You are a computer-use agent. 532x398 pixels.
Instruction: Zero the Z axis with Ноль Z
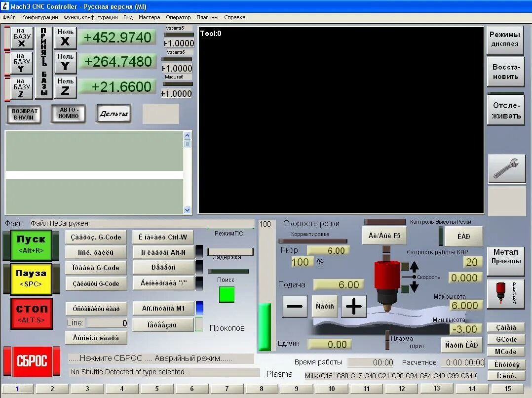pyautogui.click(x=66, y=87)
